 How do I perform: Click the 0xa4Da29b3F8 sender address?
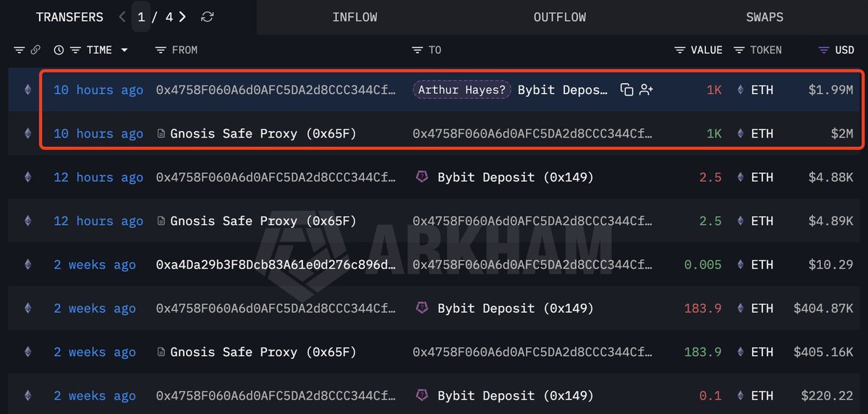click(x=276, y=265)
